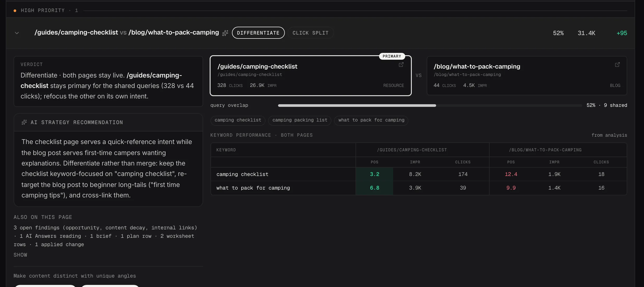The height and width of the screenshot is (287, 644).
Task: Click the /BLOG/WHAT-TO-PACK-CAMPING column group header
Action: tap(545, 150)
